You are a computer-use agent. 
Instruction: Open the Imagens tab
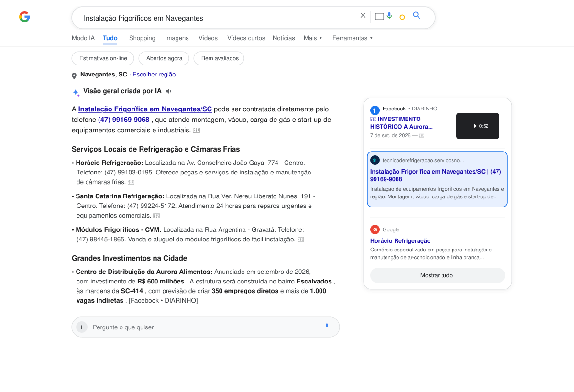coord(177,38)
